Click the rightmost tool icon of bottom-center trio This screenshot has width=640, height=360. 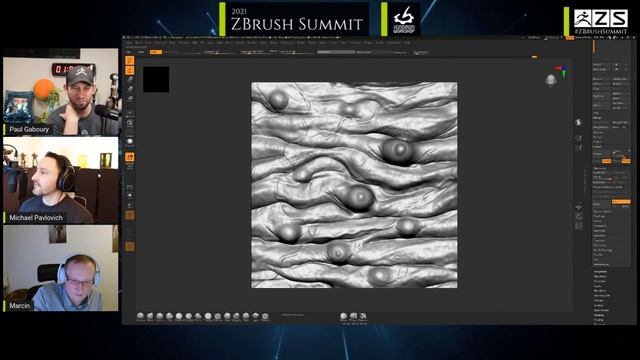(x=363, y=316)
